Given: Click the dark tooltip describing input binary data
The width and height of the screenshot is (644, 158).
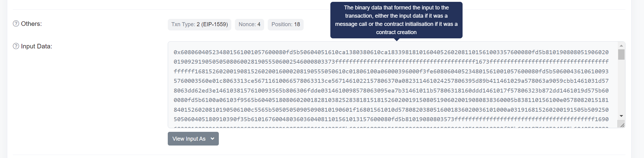Looking at the screenshot, I should (396, 20).
